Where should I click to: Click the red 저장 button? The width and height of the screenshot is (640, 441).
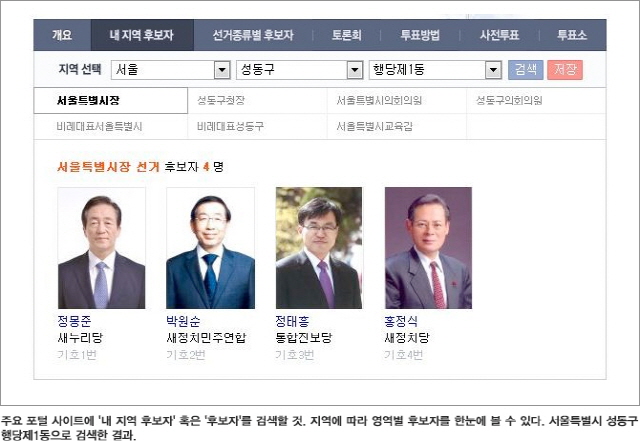565,70
